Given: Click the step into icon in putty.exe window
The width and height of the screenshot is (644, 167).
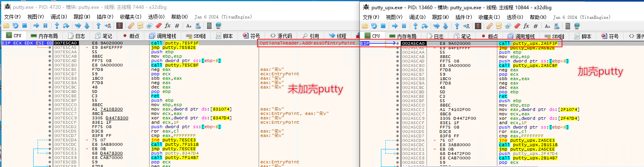Looking at the screenshot, I should pyautogui.click(x=57, y=26).
